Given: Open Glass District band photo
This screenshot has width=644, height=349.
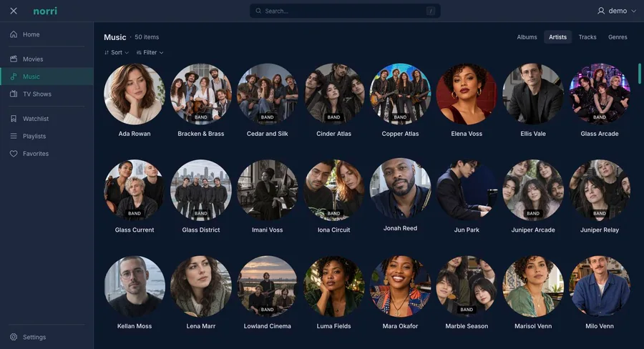Looking at the screenshot, I should coord(201,190).
